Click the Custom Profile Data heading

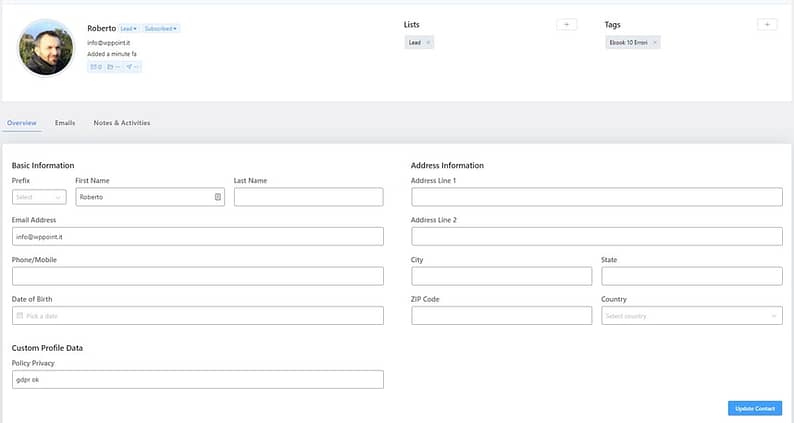[47, 348]
